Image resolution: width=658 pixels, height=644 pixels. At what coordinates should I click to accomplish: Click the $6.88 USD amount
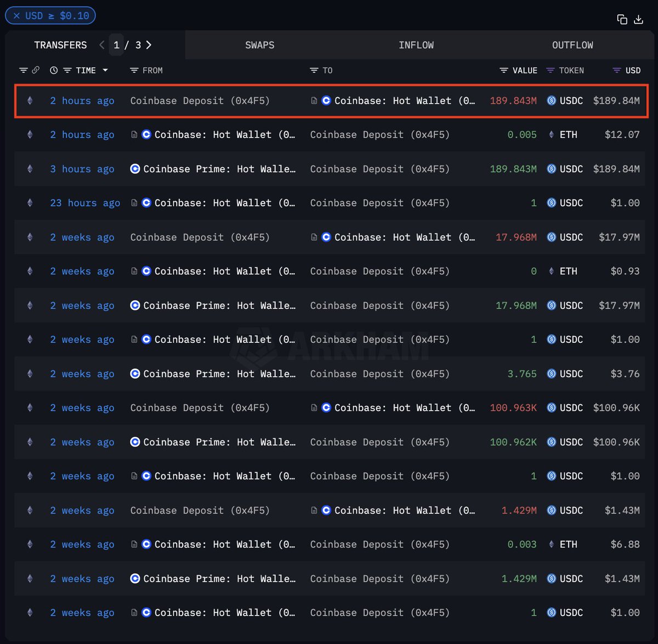pyautogui.click(x=625, y=544)
